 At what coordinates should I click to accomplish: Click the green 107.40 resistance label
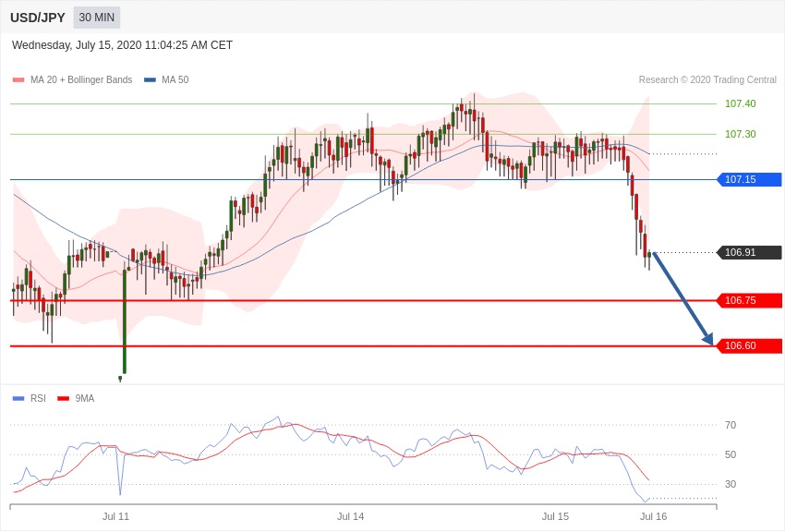coord(740,103)
